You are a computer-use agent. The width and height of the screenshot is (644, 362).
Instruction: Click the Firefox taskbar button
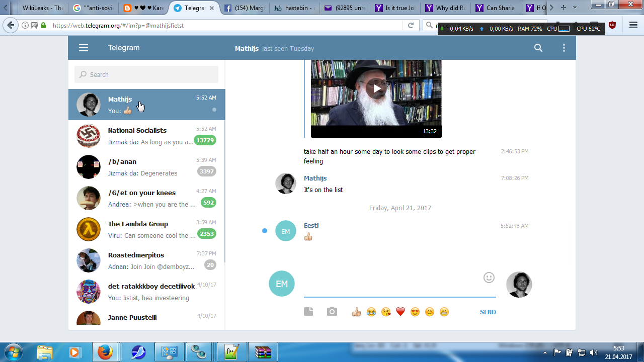pyautogui.click(x=105, y=352)
